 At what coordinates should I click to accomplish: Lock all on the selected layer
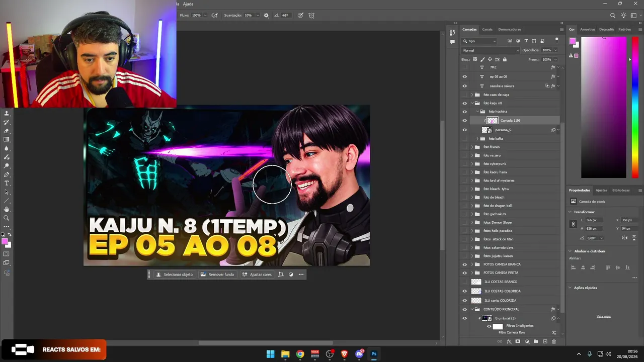[x=505, y=59]
